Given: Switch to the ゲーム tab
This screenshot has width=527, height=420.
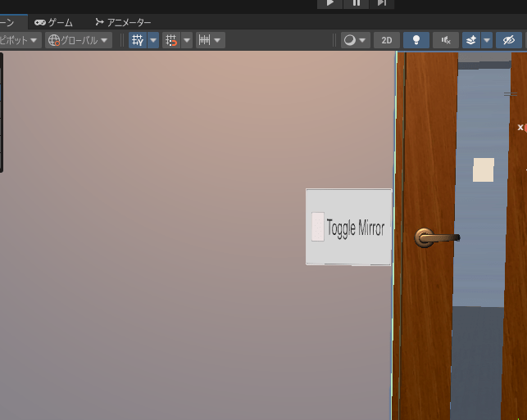Looking at the screenshot, I should pyautogui.click(x=54, y=22).
